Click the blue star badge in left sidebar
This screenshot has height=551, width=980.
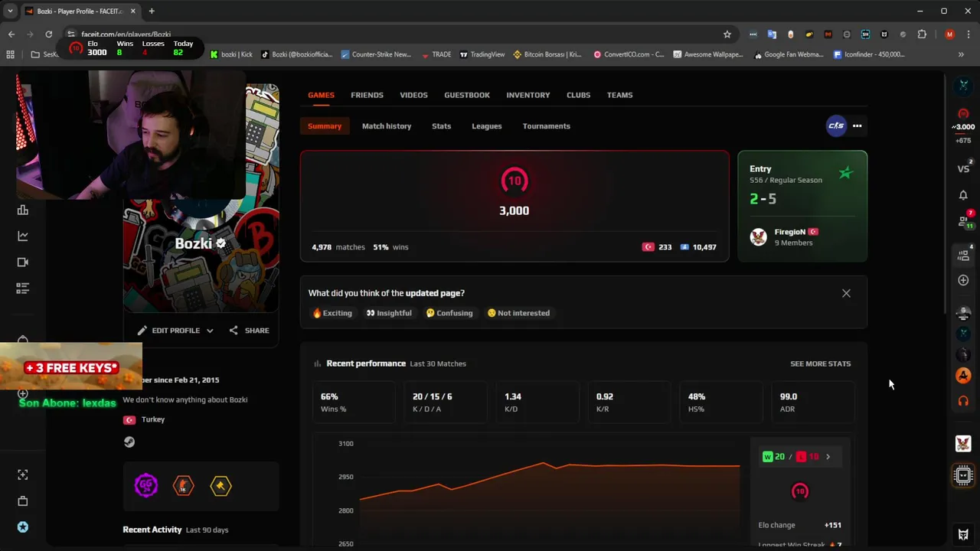point(23,527)
